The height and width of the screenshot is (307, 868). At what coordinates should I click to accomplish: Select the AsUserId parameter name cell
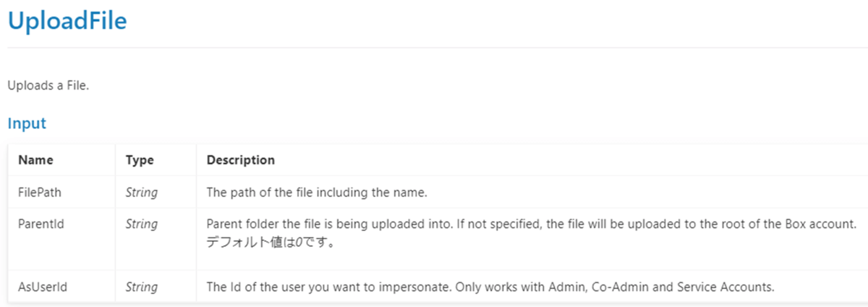click(43, 287)
